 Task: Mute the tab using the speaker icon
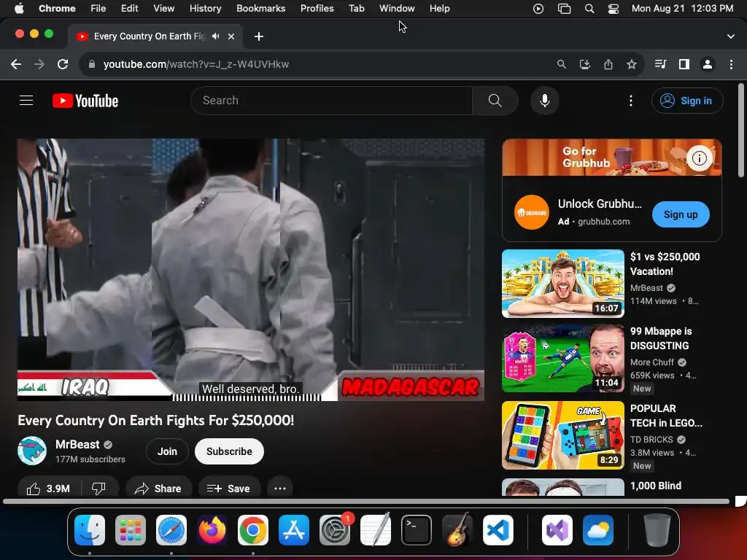pos(216,36)
